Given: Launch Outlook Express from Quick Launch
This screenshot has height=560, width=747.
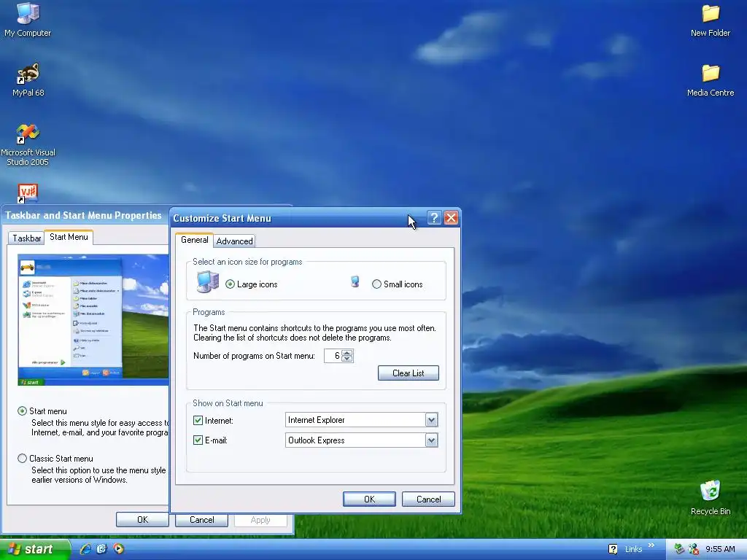Looking at the screenshot, I should point(102,548).
